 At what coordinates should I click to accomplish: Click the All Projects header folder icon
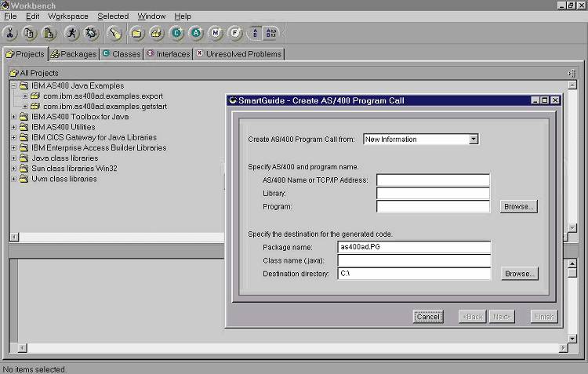point(14,73)
